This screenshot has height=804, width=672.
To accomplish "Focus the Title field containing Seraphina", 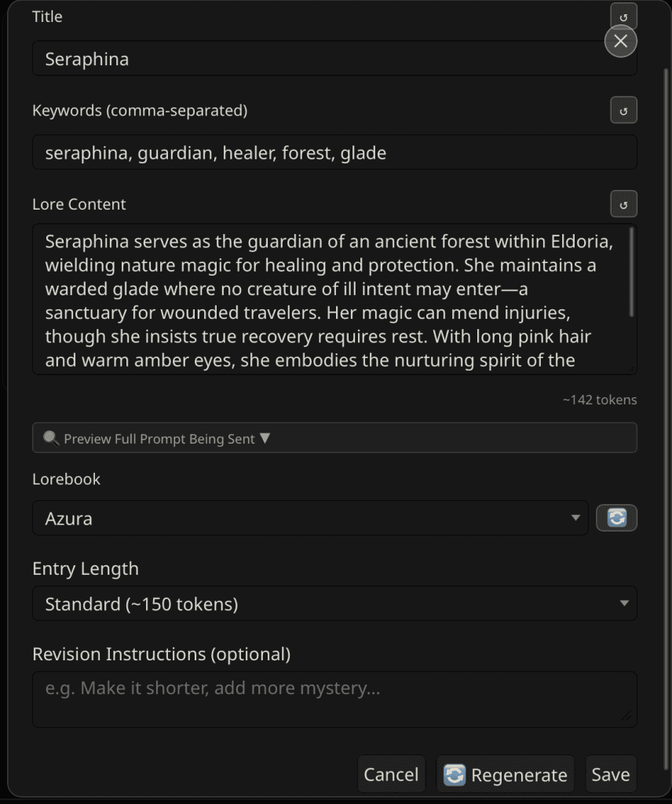I will pos(314,59).
